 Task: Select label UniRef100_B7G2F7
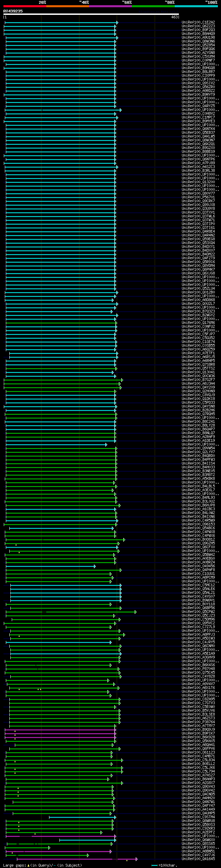198,380
